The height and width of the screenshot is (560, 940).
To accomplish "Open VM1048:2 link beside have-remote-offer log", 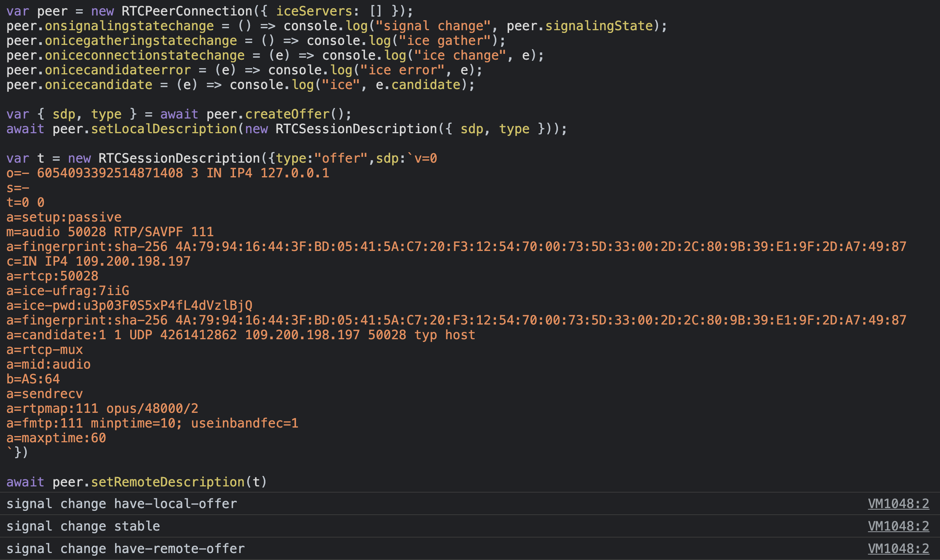I will pos(898,548).
